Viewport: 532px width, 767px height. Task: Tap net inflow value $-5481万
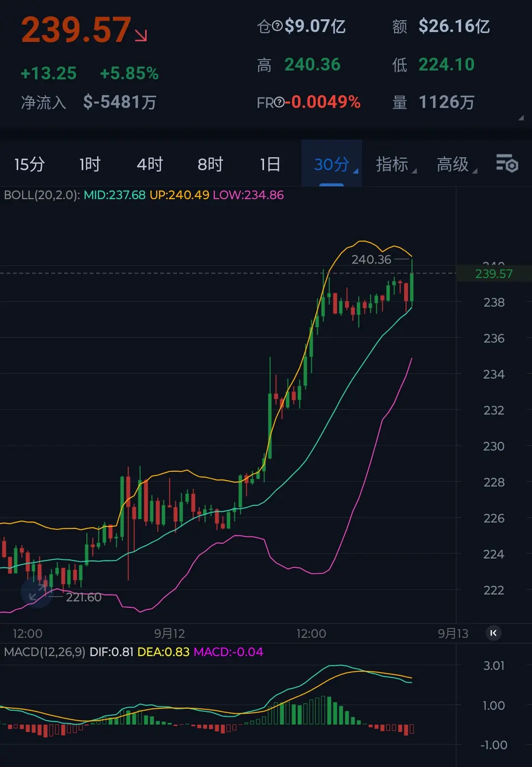click(120, 102)
